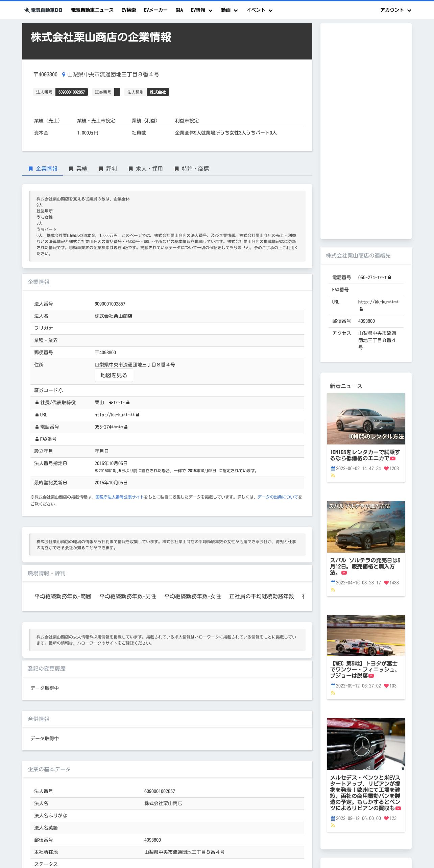Viewport: 434px width, 868px height.
Task: Click lock icon beside sidebar 電話番号 value
Action: tap(390, 278)
